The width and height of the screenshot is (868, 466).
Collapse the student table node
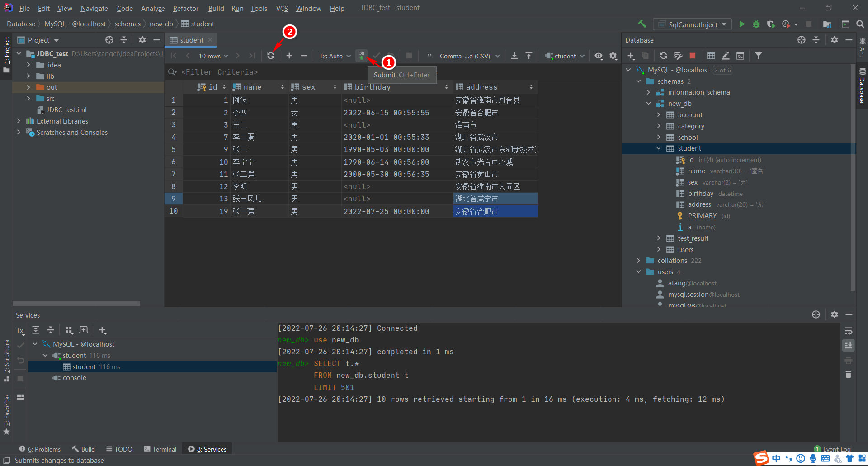[x=659, y=148]
